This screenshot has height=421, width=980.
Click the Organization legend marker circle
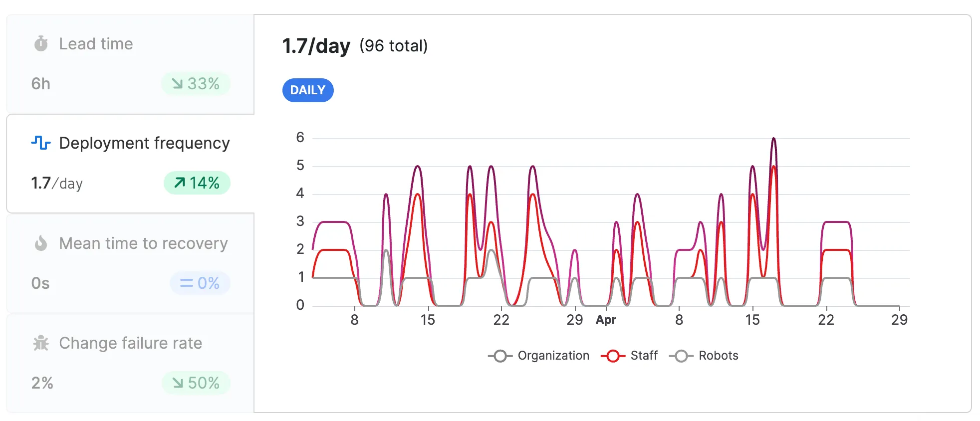pos(500,356)
